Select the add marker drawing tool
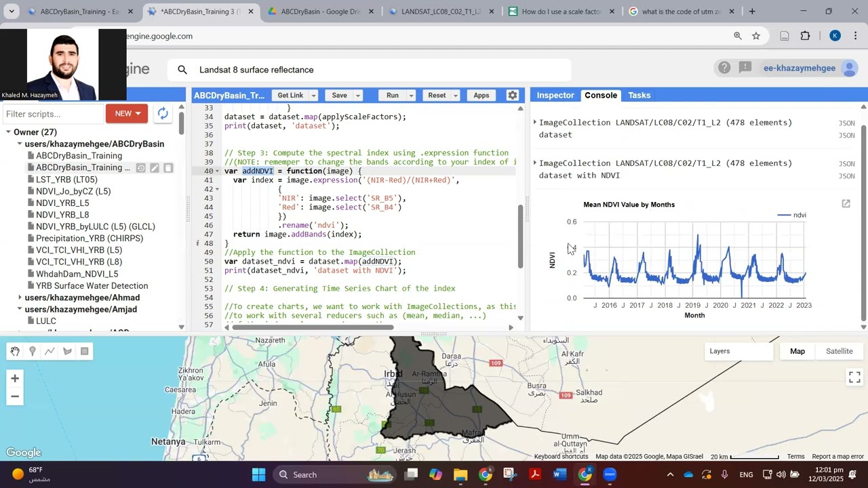 click(33, 351)
